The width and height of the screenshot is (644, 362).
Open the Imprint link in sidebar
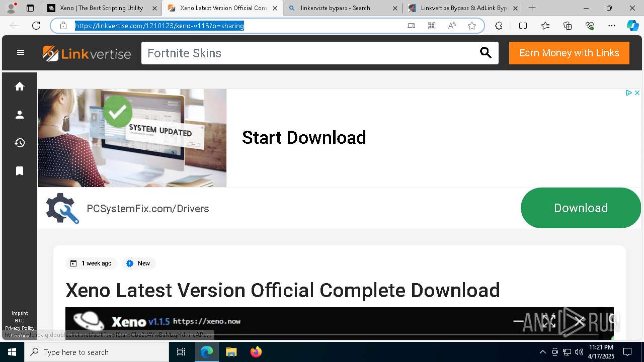point(20,313)
